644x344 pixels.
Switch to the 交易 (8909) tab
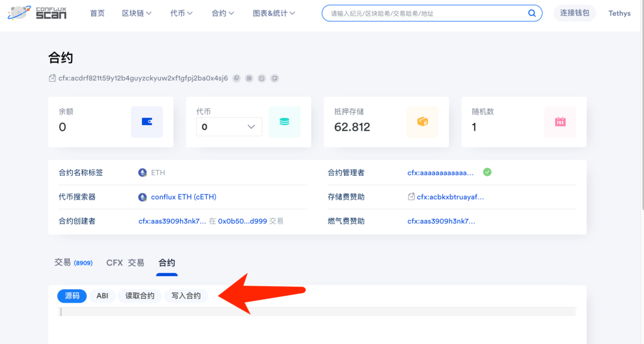coord(73,263)
